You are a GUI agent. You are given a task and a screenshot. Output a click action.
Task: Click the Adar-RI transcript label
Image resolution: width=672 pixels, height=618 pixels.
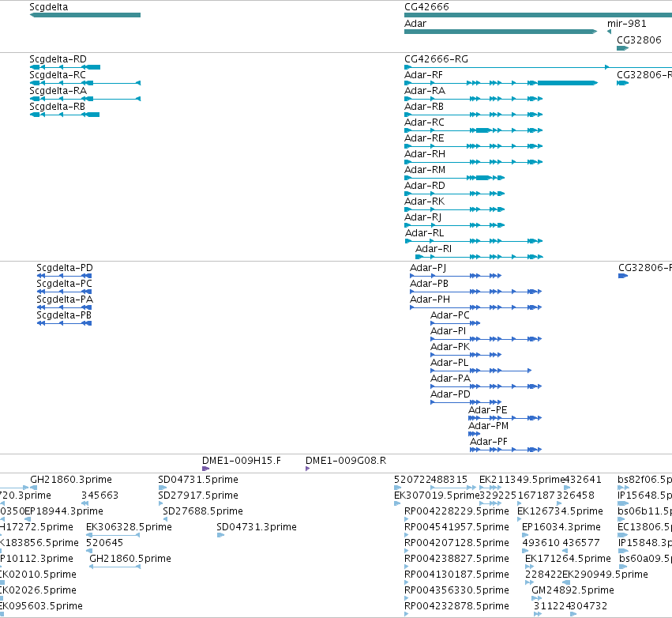click(x=434, y=249)
